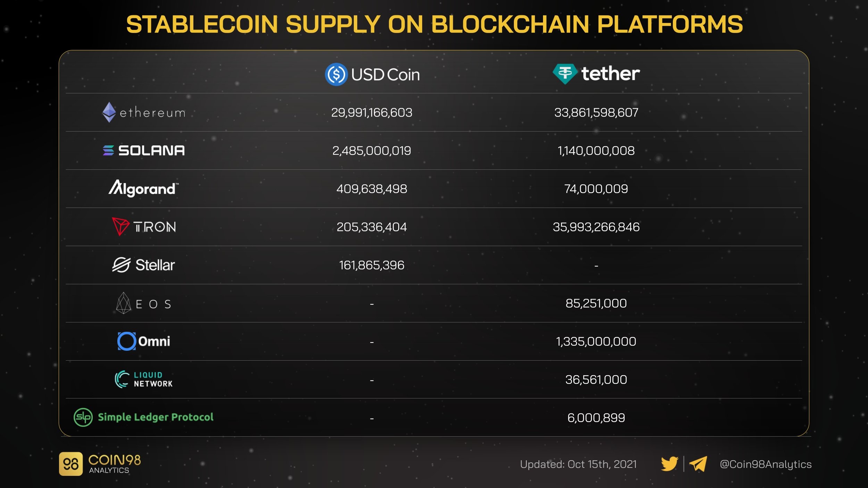
Task: Select Tron tether value 35,993,266,846
Action: pyautogui.click(x=596, y=227)
